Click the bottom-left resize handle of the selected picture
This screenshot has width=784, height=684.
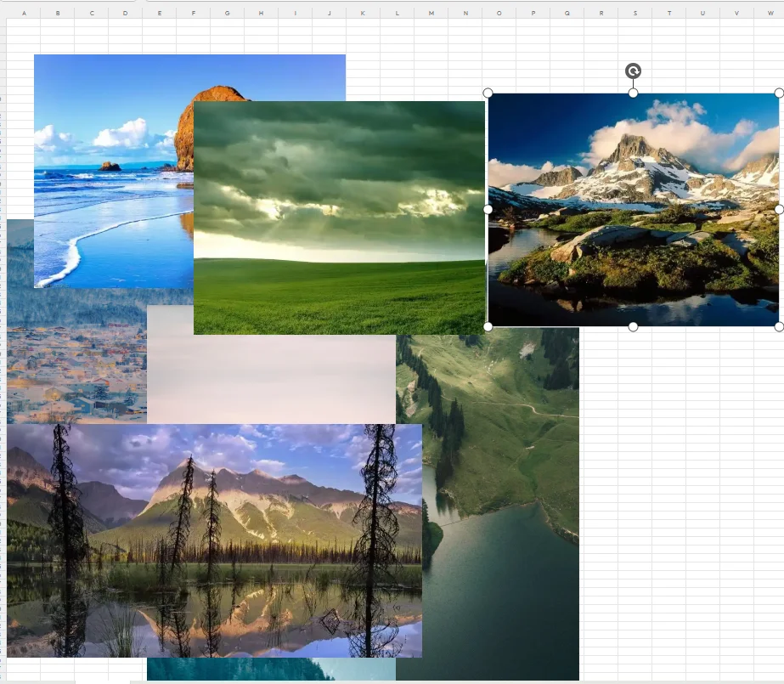(488, 326)
